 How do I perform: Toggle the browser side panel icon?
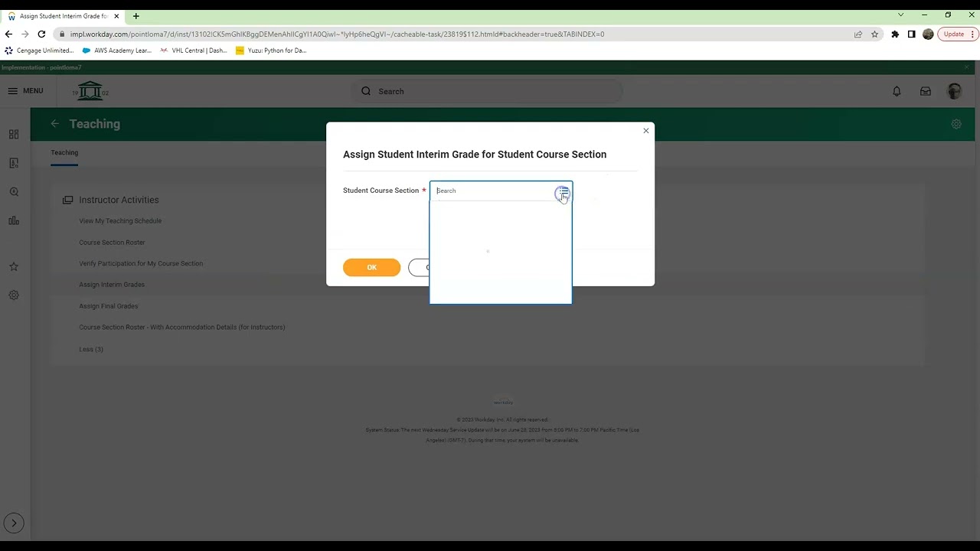point(911,34)
